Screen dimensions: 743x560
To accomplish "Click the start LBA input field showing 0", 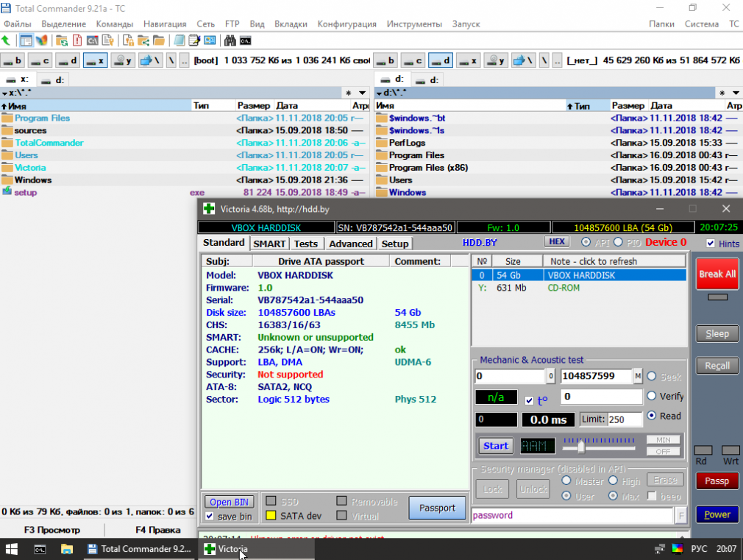I will (x=510, y=376).
